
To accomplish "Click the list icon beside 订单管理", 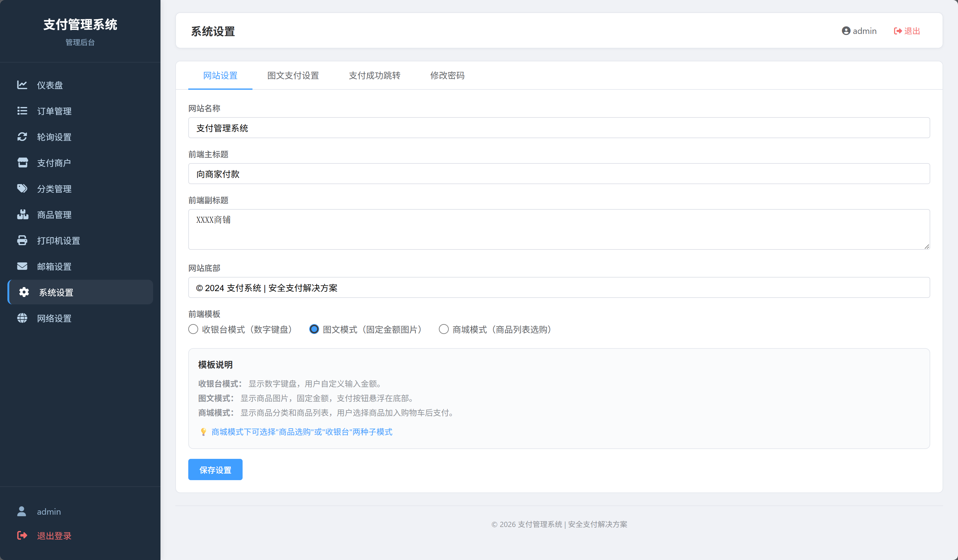I will (22, 111).
